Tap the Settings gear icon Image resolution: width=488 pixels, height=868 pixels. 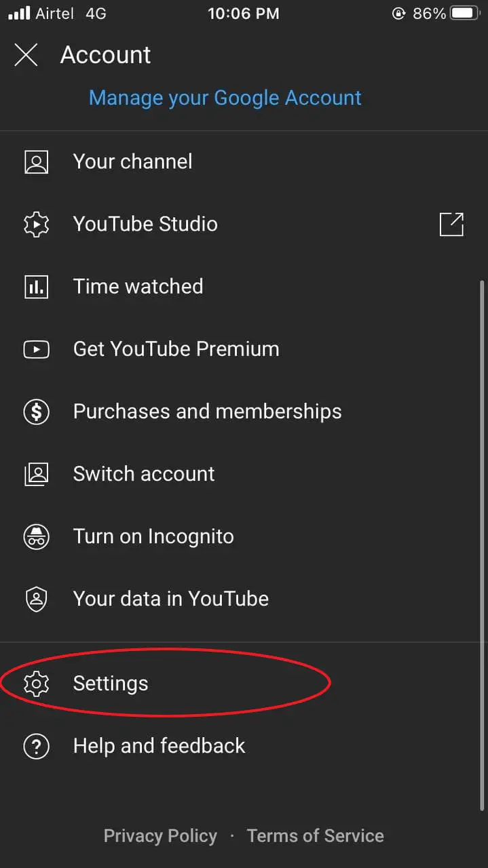click(x=36, y=684)
